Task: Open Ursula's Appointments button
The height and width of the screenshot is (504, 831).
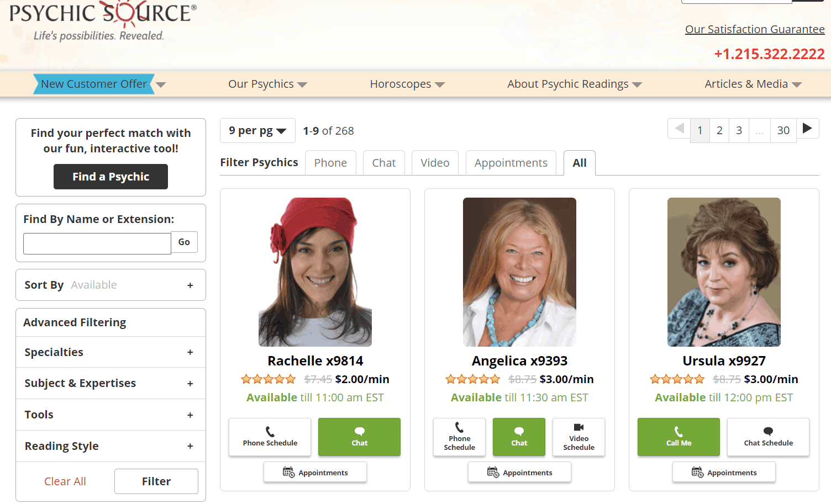Action: click(x=724, y=472)
